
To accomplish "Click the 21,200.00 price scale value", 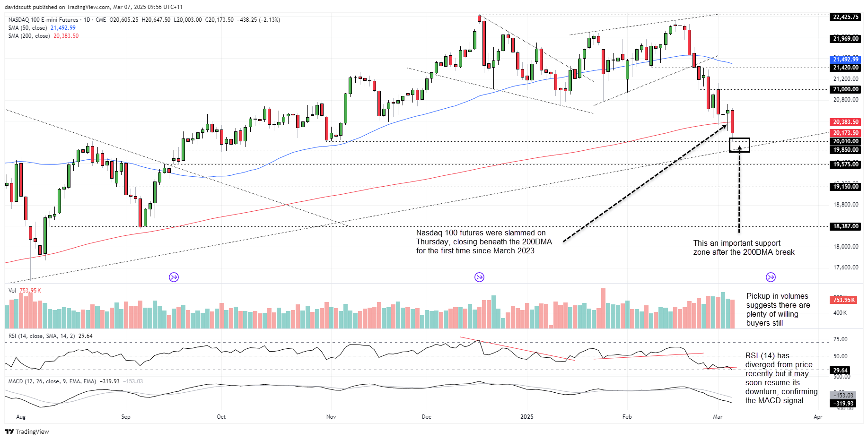I will click(x=846, y=79).
